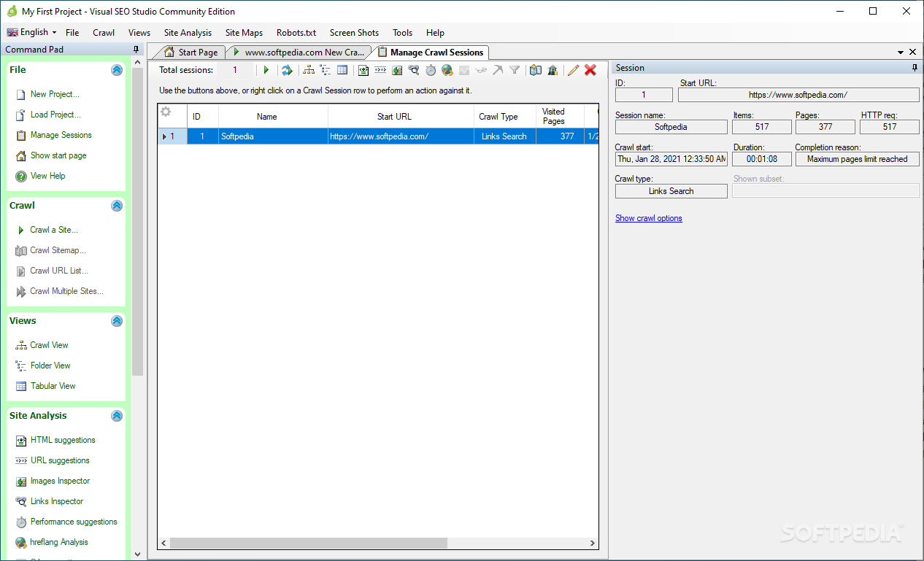
Task: Close the active document tab
Action: click(913, 53)
